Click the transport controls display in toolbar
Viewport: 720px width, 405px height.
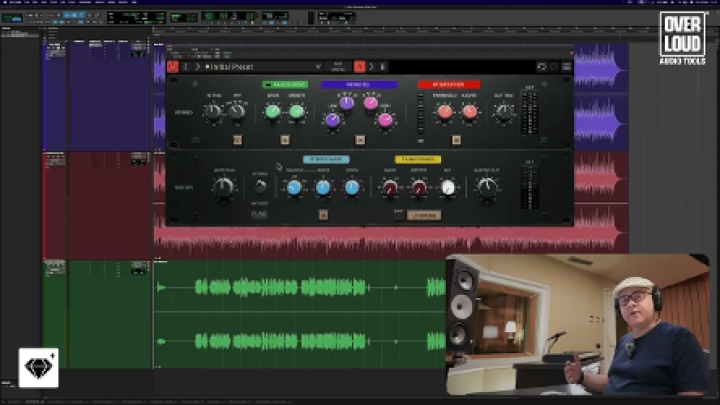point(228,18)
